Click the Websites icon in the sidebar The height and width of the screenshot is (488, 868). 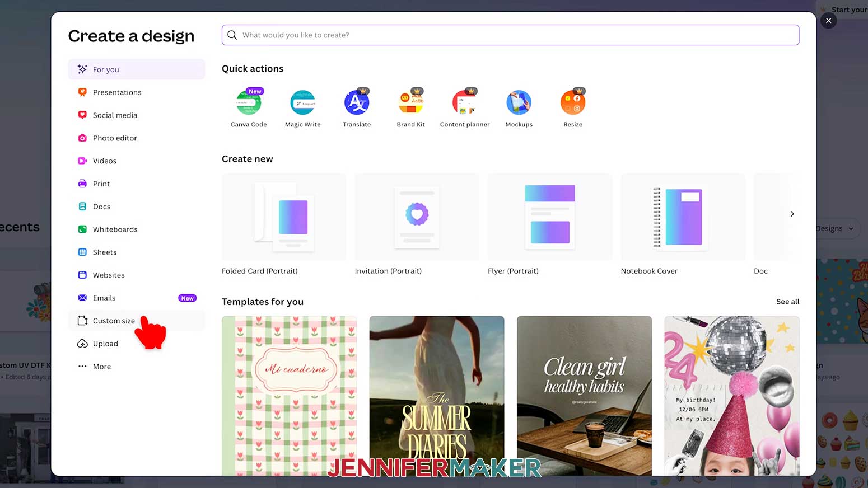[x=82, y=275]
